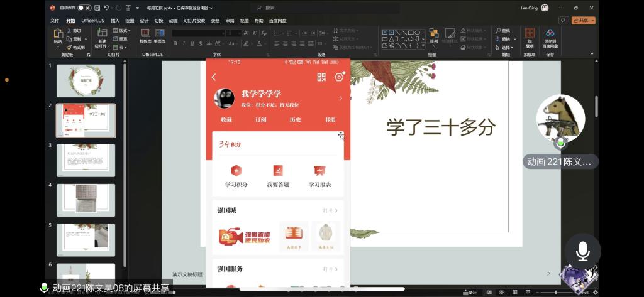Toggle the AutoSave switch in title bar
The height and width of the screenshot is (297, 644).
(84, 8)
